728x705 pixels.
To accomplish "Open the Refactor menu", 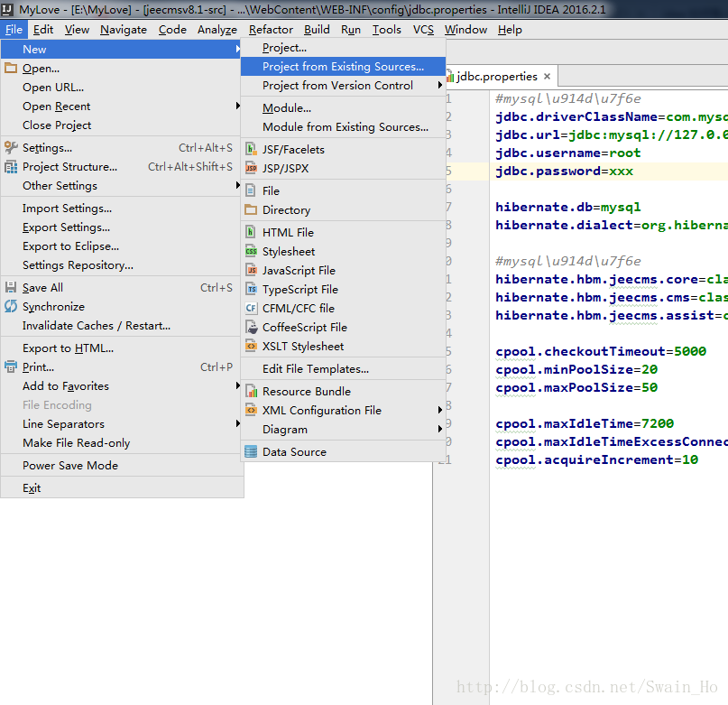I will pyautogui.click(x=271, y=30).
